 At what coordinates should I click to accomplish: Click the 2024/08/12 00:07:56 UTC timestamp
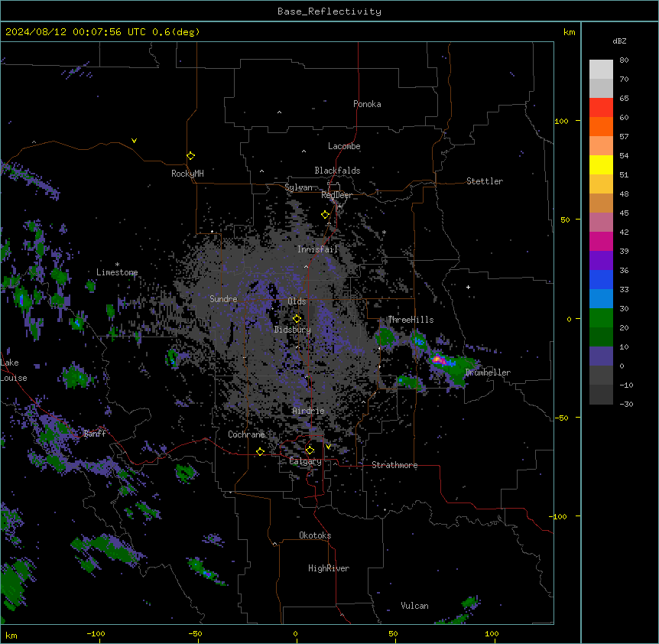76,32
